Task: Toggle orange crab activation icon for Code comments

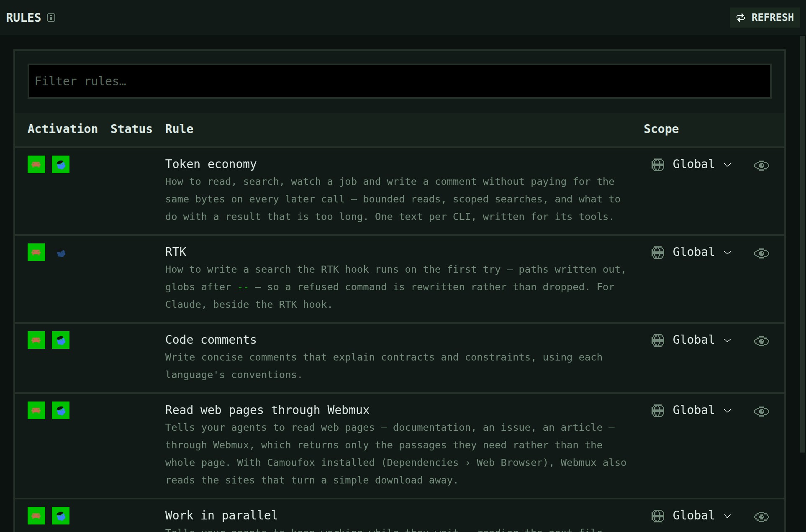Action: tap(36, 340)
